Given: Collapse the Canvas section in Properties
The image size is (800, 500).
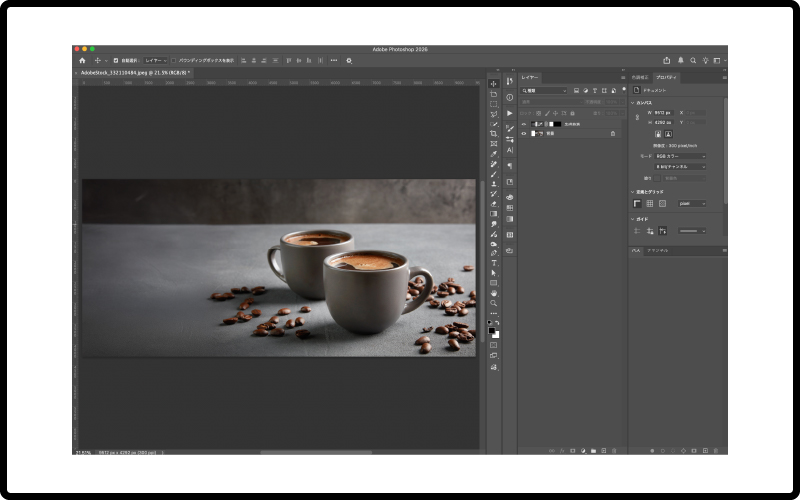Looking at the screenshot, I should point(633,102).
